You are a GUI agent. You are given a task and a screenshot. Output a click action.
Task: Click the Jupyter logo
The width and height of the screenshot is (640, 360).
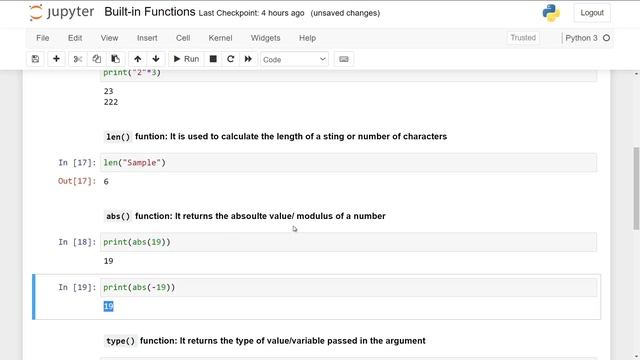[x=61, y=12]
